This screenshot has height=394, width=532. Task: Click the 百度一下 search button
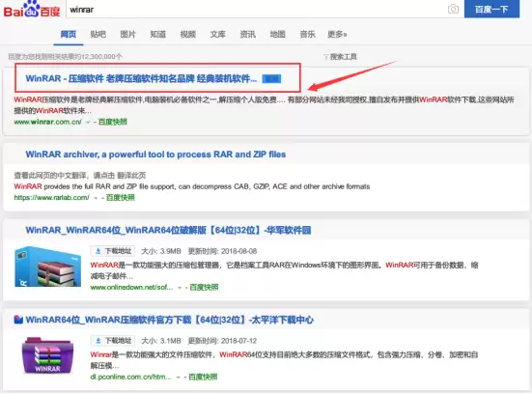coord(491,9)
